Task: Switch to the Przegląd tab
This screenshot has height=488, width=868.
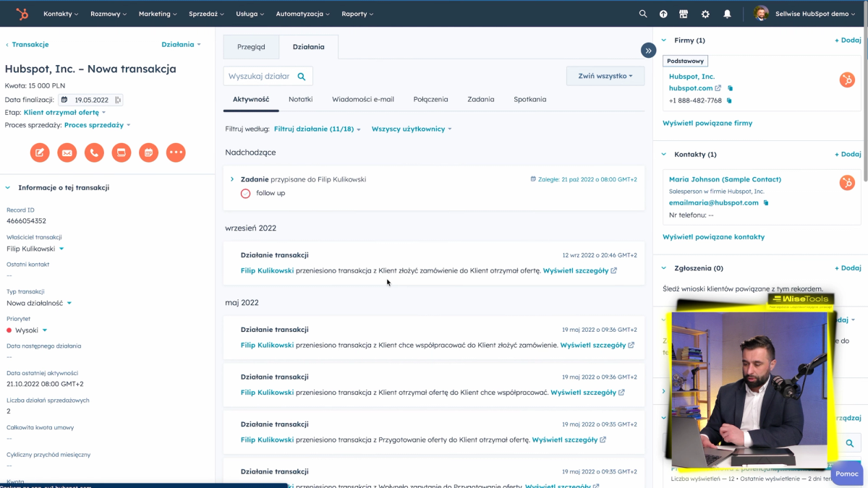Action: [x=251, y=47]
